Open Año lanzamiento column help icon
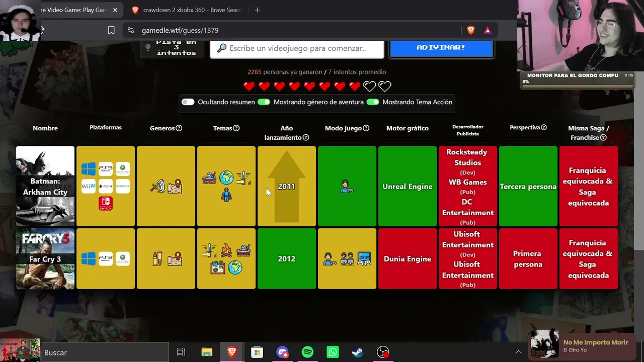This screenshot has height=362, width=644. pyautogui.click(x=306, y=138)
